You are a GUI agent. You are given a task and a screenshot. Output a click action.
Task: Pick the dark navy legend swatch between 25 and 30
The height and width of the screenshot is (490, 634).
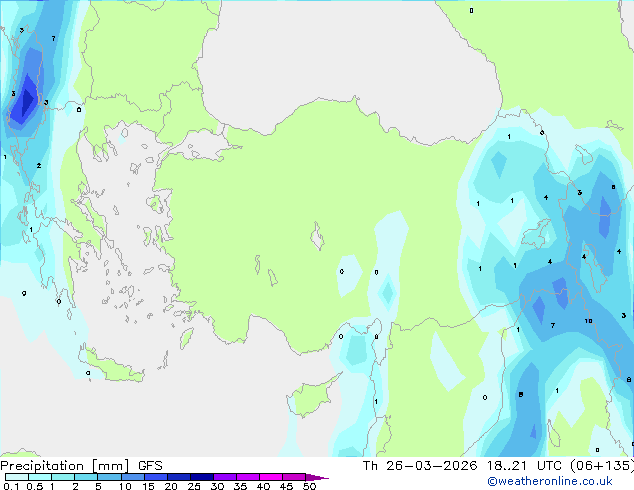pos(201,477)
